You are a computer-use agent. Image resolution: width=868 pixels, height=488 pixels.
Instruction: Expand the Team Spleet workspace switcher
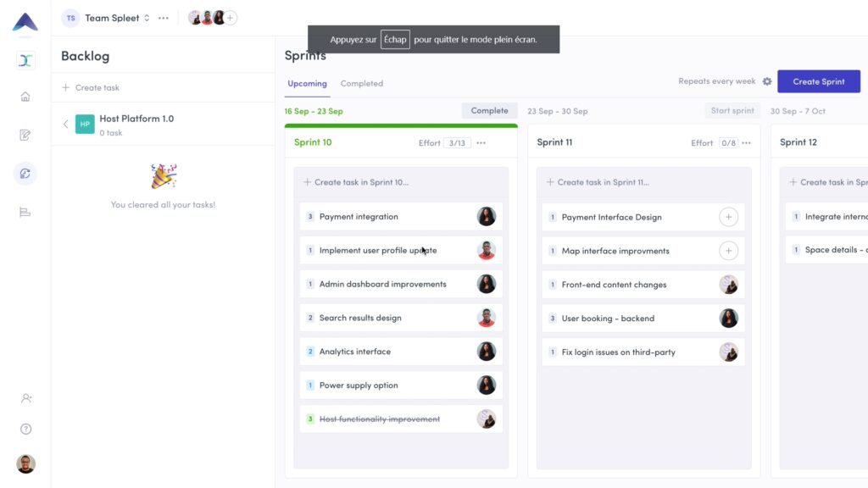tap(147, 18)
